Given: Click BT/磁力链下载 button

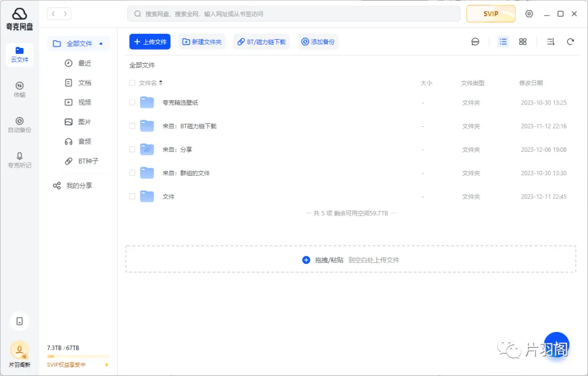Looking at the screenshot, I should tap(262, 41).
